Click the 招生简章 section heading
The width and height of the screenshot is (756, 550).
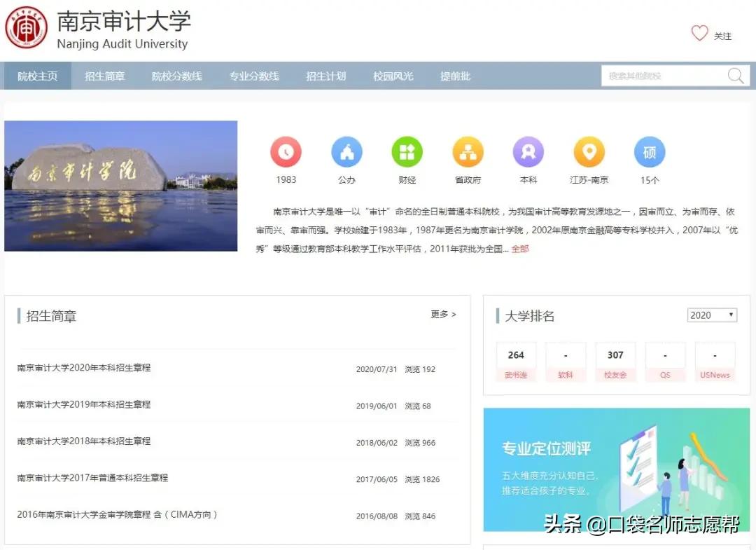pyautogui.click(x=51, y=316)
